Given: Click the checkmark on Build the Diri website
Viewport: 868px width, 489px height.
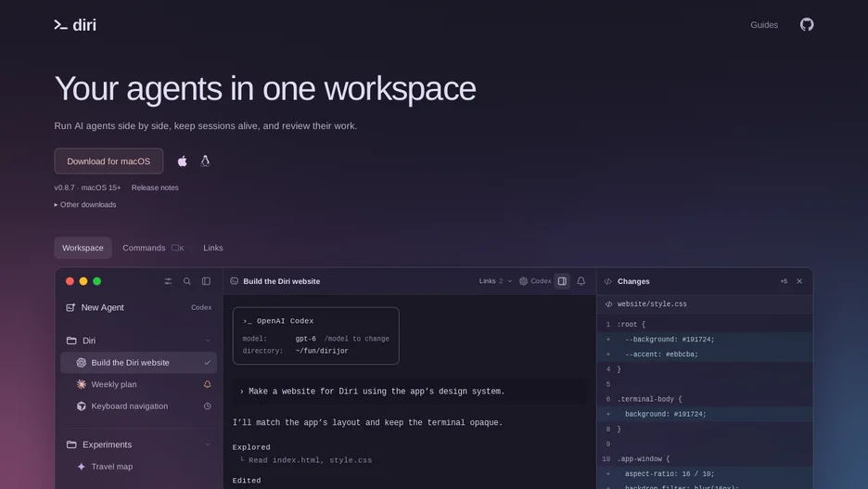Looking at the screenshot, I should (x=208, y=363).
